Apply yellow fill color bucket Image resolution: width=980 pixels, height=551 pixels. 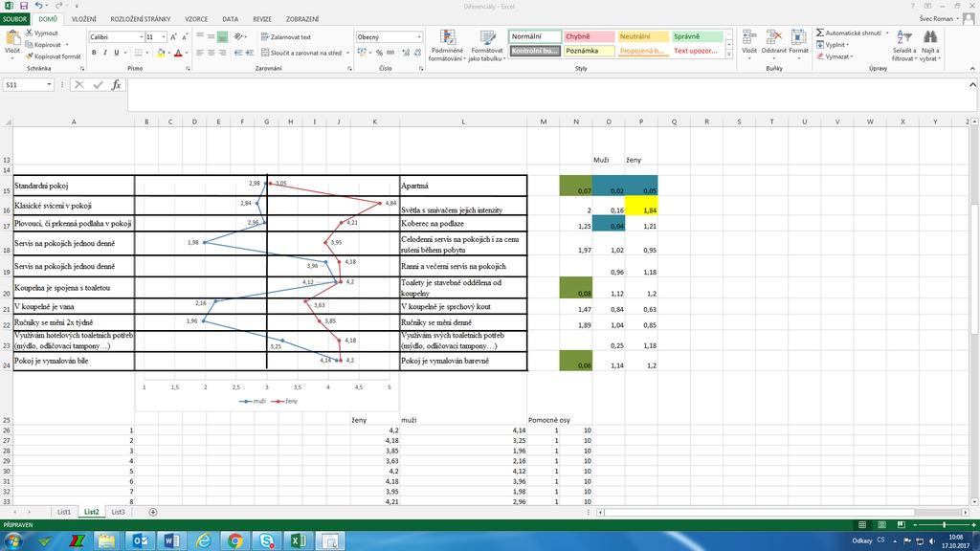tap(161, 54)
